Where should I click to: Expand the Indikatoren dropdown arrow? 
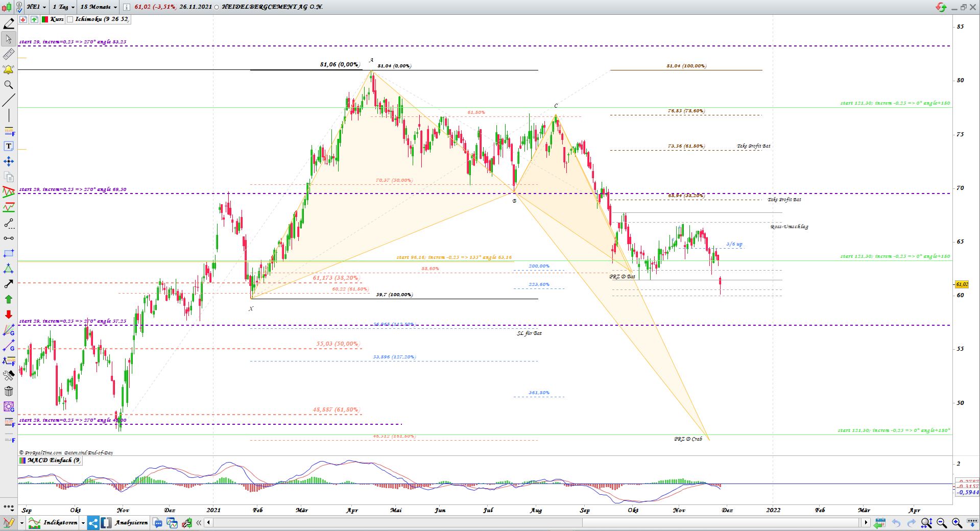point(83,523)
